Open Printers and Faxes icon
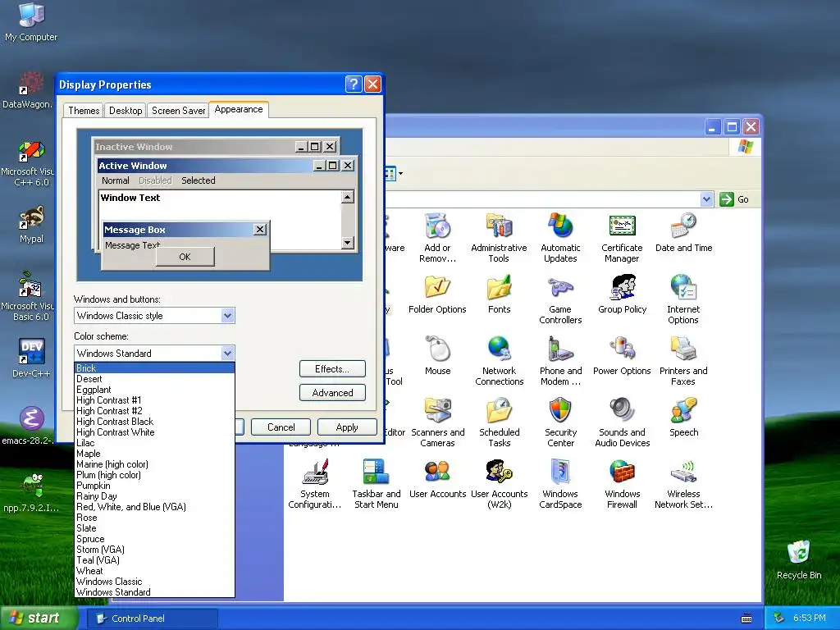This screenshot has height=630, width=840. click(x=683, y=361)
